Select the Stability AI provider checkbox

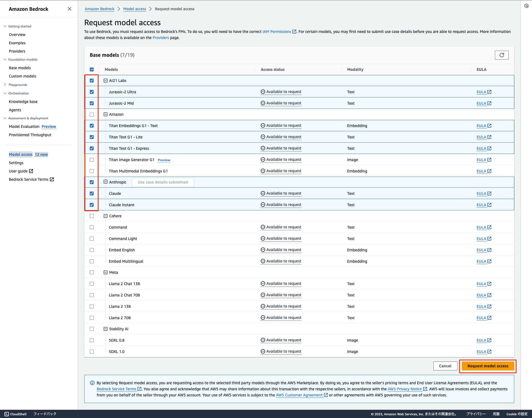click(92, 329)
